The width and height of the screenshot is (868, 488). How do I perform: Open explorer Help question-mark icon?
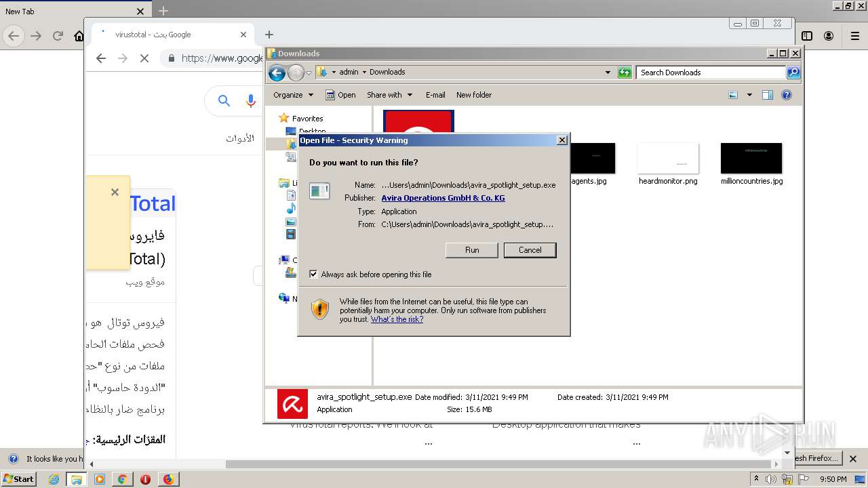(x=787, y=95)
